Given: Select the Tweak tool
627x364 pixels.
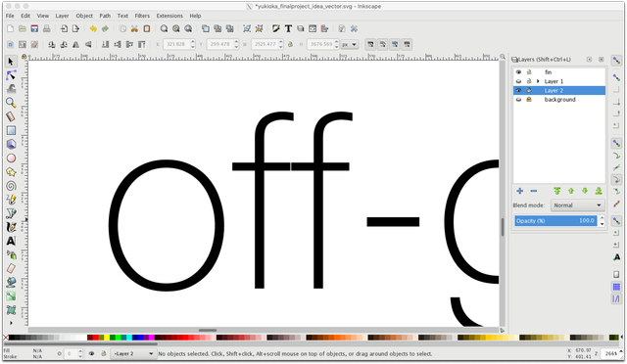Looking at the screenshot, I should (x=11, y=89).
